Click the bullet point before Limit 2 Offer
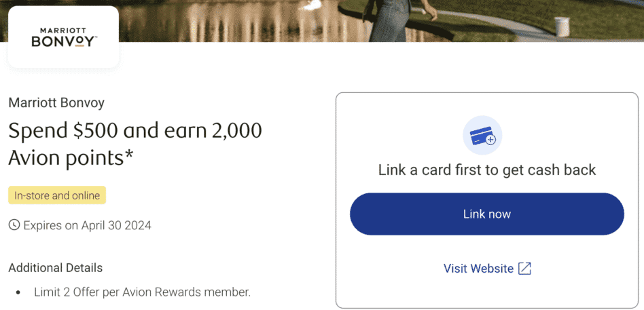This screenshot has height=310, width=644. pos(18,293)
